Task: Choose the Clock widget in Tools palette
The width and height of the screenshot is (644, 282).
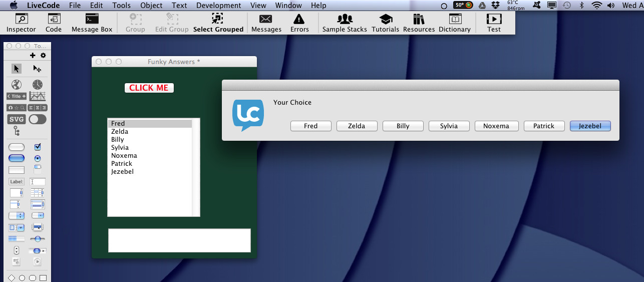Action: coord(38,84)
